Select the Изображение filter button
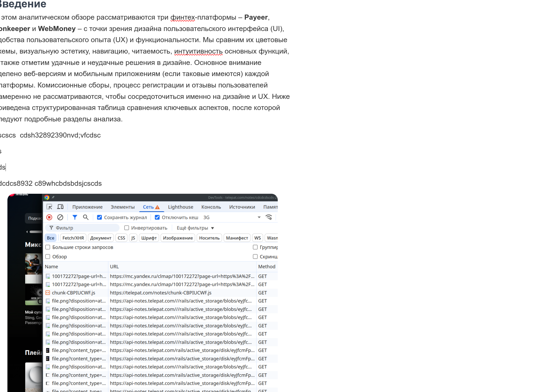 178,238
